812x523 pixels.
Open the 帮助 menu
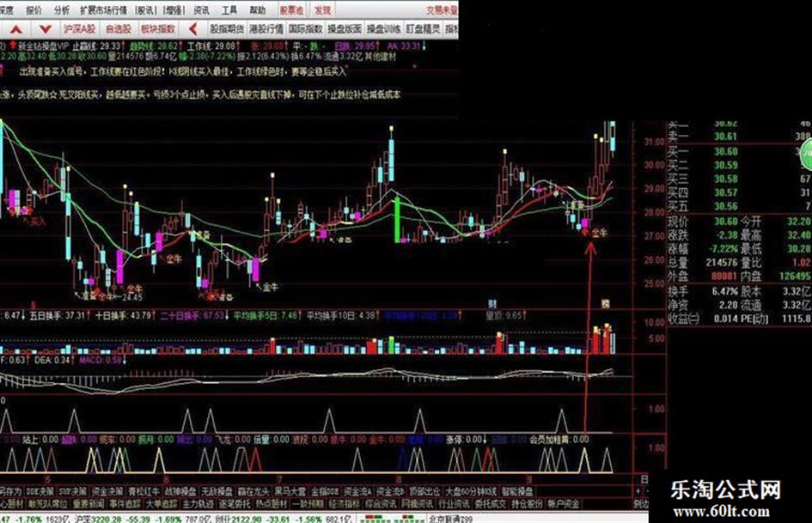tap(258, 9)
